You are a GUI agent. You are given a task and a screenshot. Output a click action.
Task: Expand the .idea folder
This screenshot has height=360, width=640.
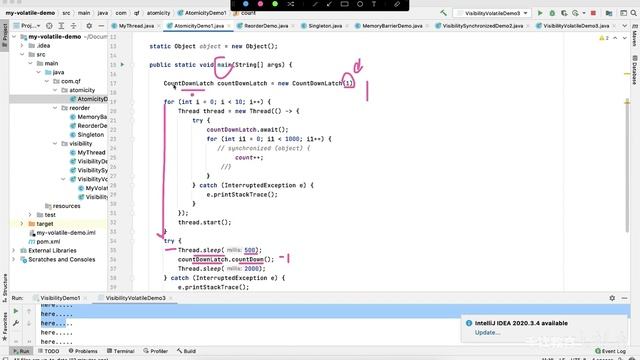point(22,46)
